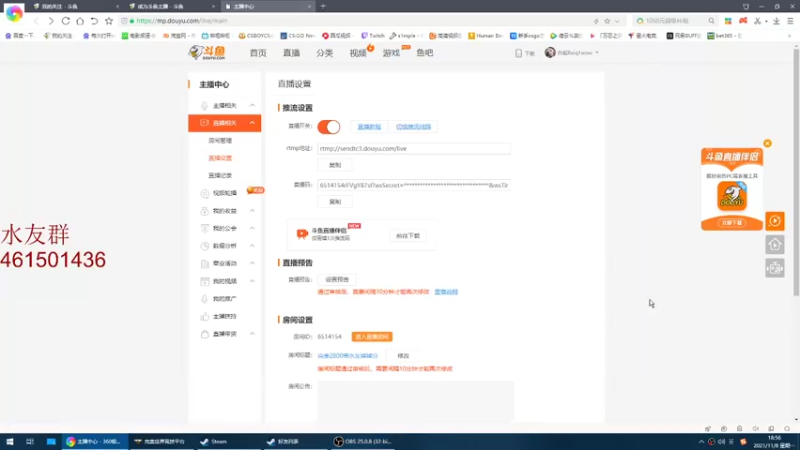Toggle the 数据分析 section chevron

(252, 246)
